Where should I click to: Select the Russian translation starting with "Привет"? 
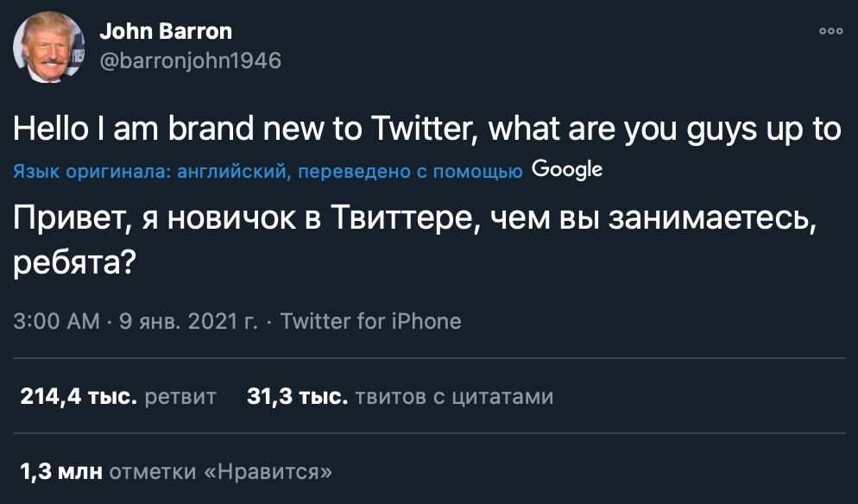click(414, 221)
